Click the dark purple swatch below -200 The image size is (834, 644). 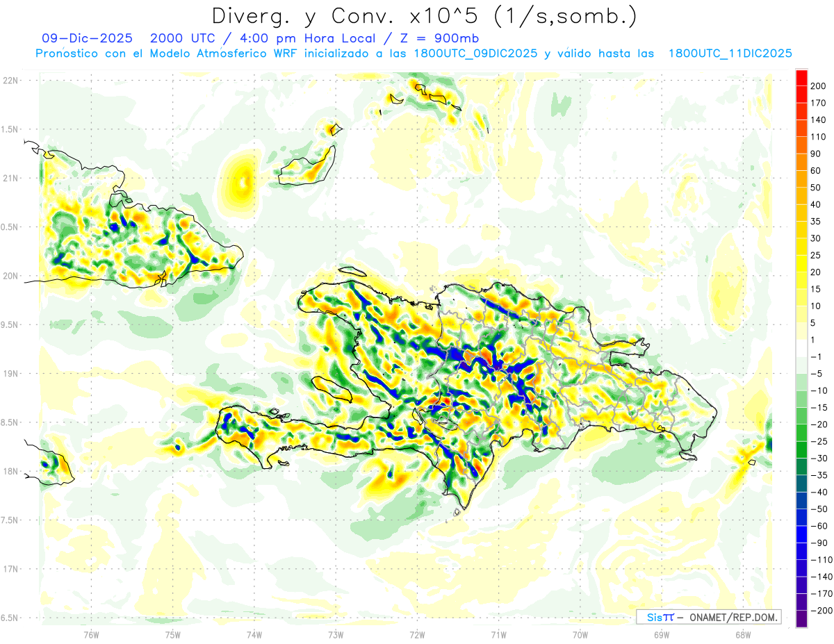801,619
